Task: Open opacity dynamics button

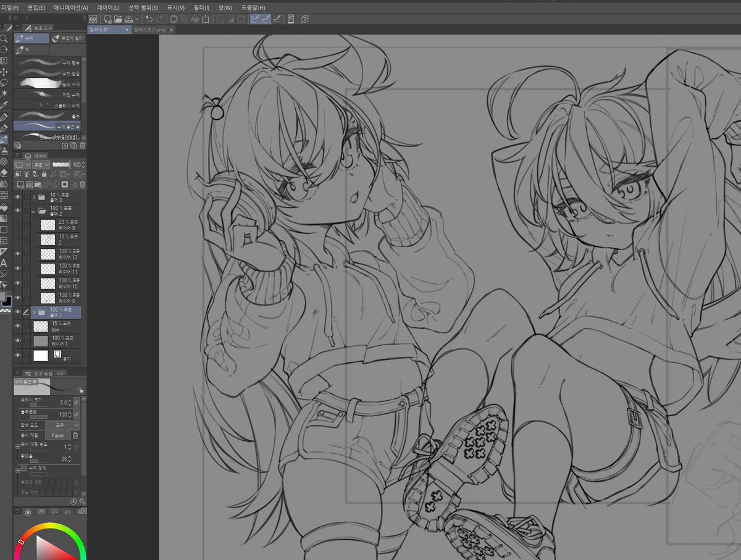Action: coord(77,414)
